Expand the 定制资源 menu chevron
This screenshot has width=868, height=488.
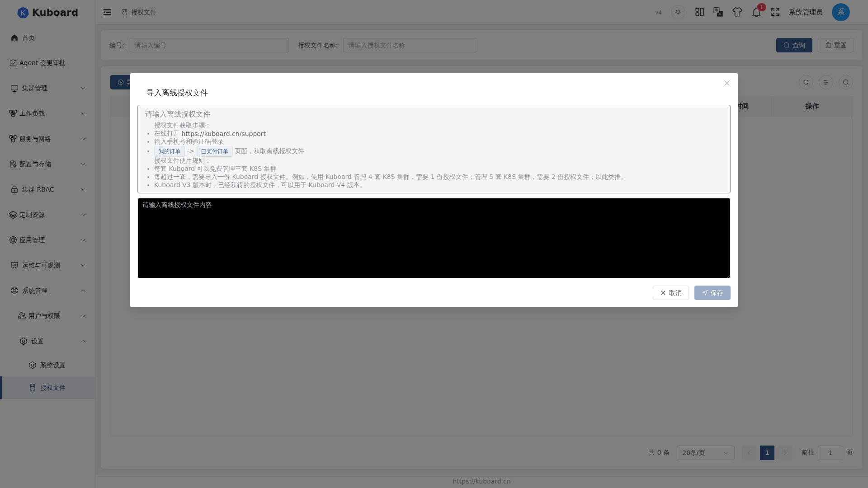83,215
